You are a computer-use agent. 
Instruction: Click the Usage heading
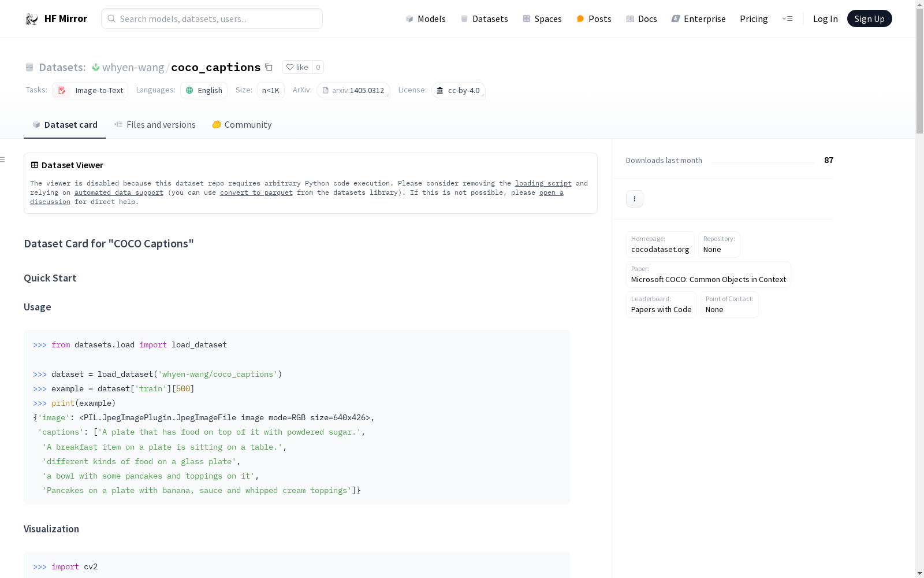click(38, 307)
